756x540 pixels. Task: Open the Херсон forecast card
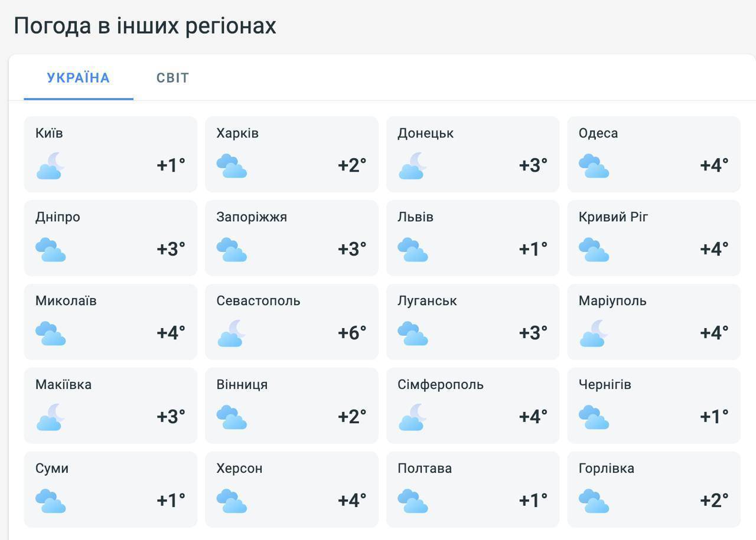(x=292, y=489)
